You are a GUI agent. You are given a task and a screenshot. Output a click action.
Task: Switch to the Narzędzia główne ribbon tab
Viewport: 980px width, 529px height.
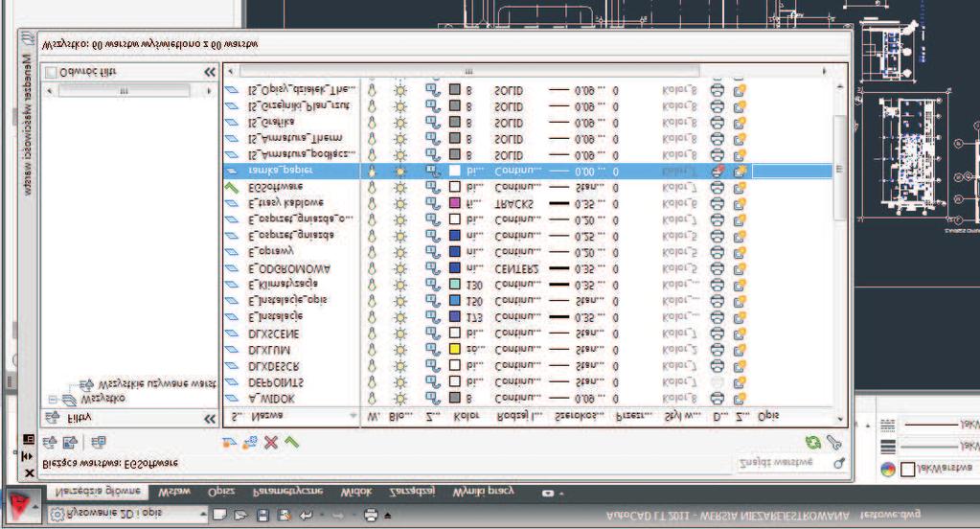[x=98, y=492]
